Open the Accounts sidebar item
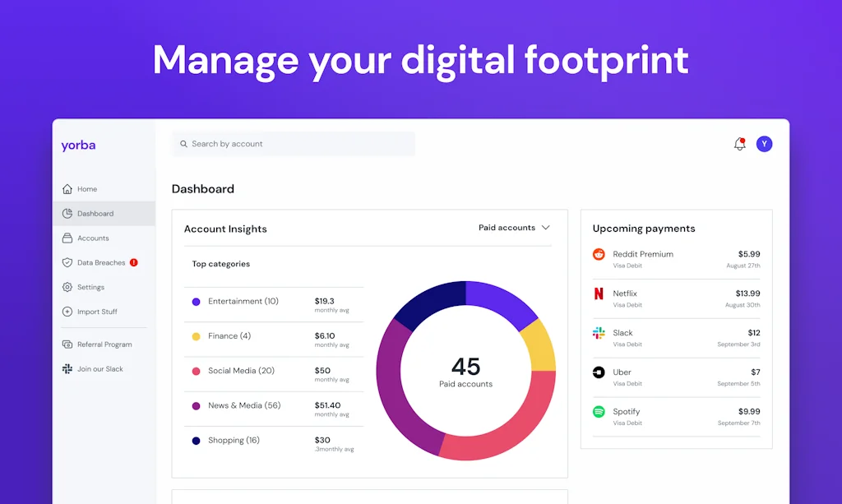This screenshot has width=842, height=504. [92, 238]
